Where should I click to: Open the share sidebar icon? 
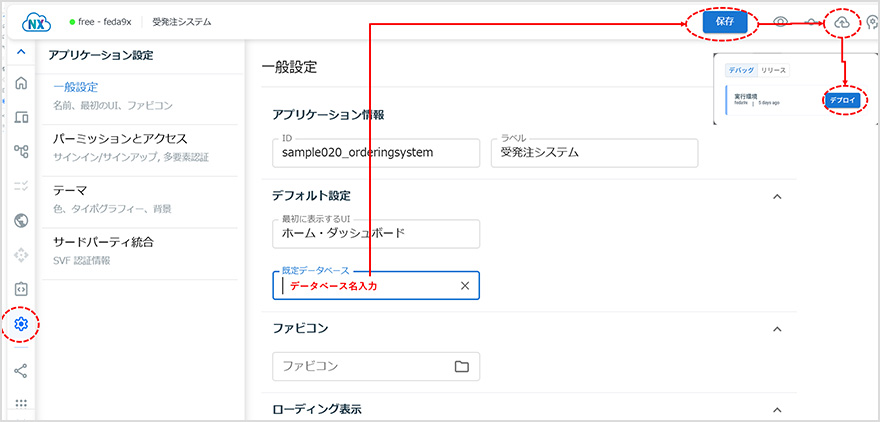(21, 370)
